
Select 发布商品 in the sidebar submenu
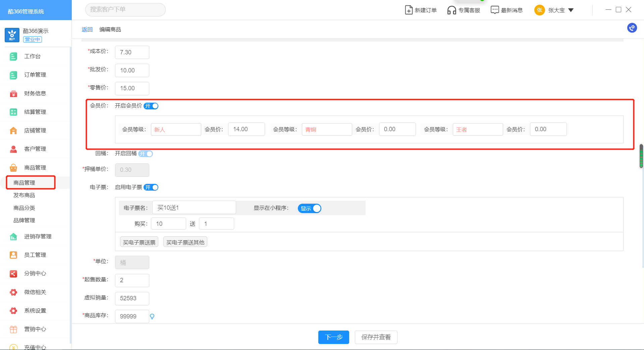(24, 195)
